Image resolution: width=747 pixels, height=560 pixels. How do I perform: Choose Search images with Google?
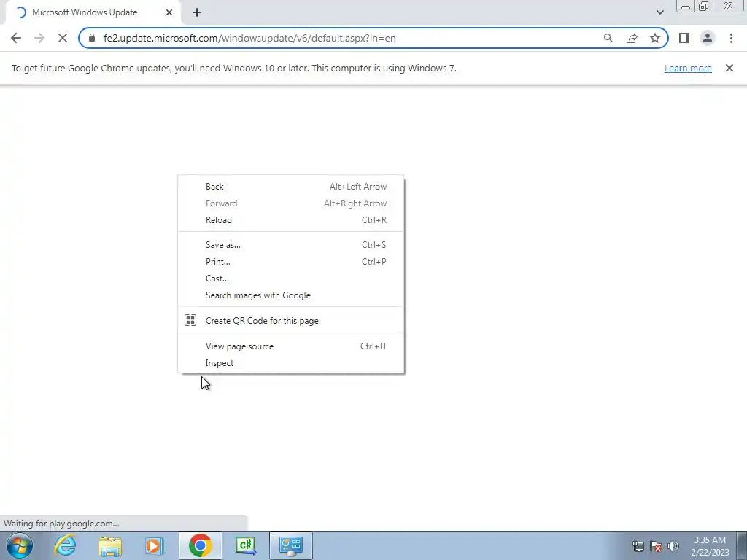(290, 295)
